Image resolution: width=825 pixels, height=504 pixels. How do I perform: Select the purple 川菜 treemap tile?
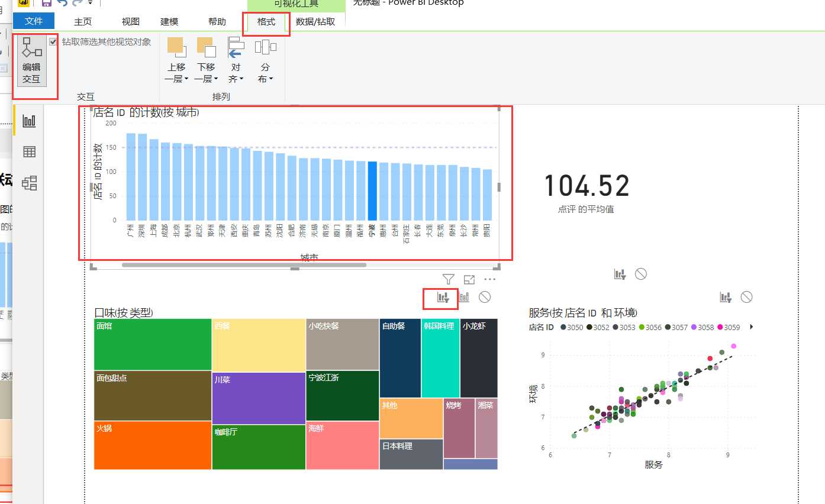click(x=259, y=398)
